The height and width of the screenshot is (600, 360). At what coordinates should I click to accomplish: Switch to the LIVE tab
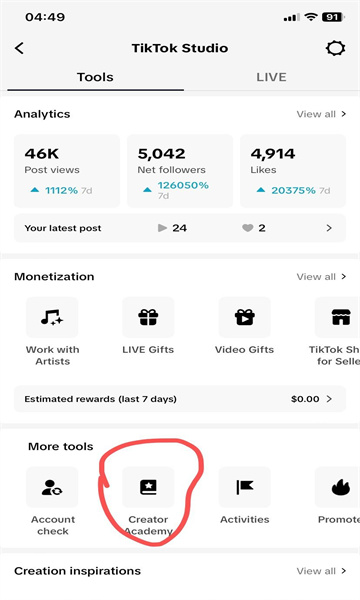(x=271, y=77)
